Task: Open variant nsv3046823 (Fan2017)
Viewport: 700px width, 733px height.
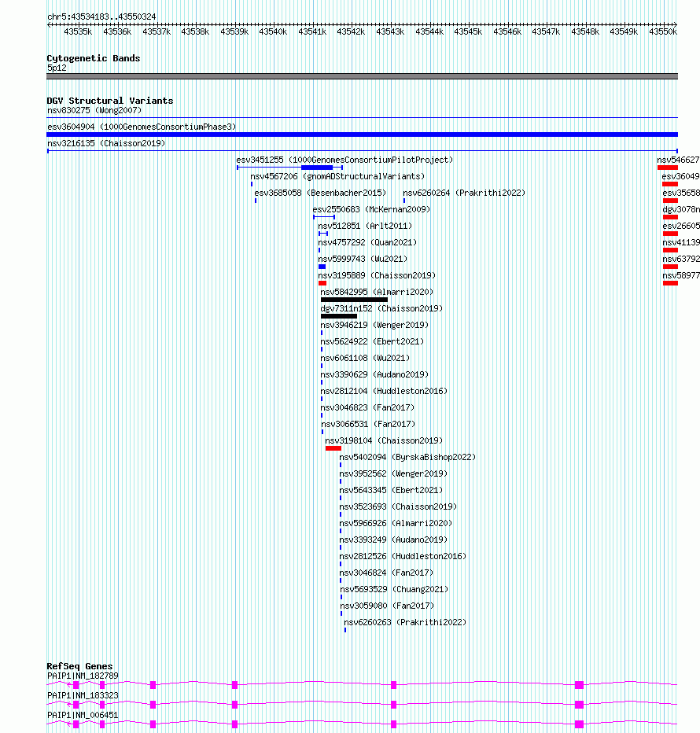Action: pyautogui.click(x=367, y=407)
